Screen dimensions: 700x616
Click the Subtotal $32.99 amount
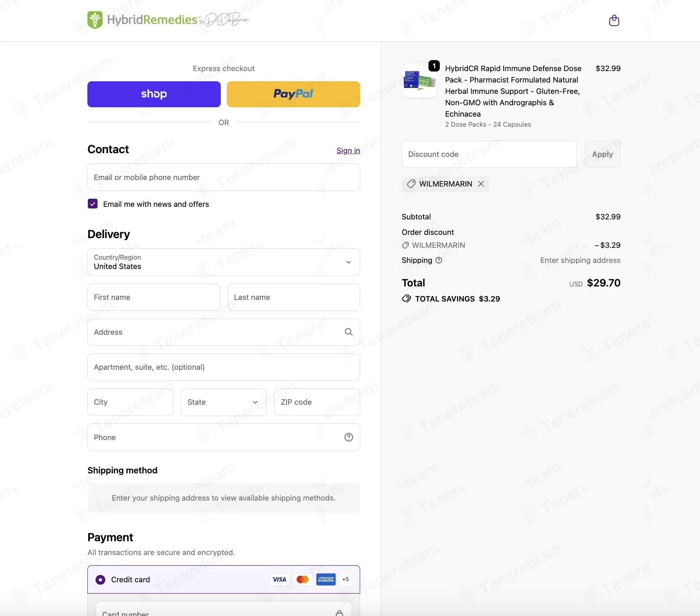click(x=608, y=217)
